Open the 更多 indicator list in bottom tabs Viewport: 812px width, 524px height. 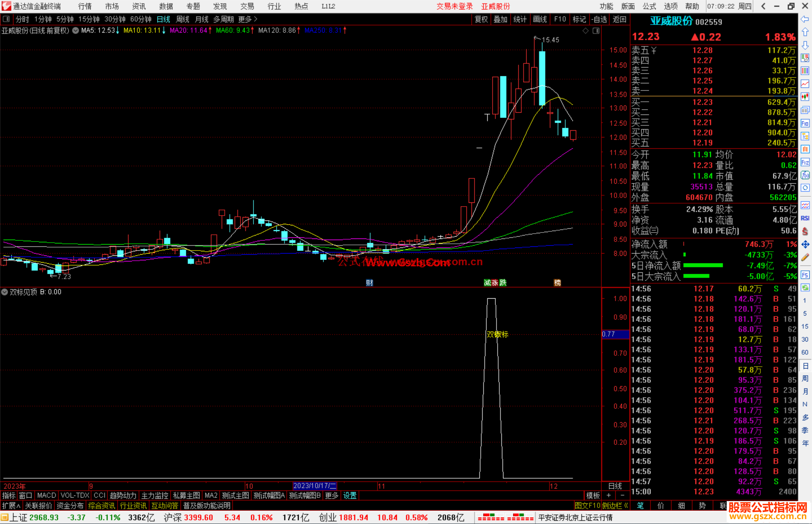[332, 495]
